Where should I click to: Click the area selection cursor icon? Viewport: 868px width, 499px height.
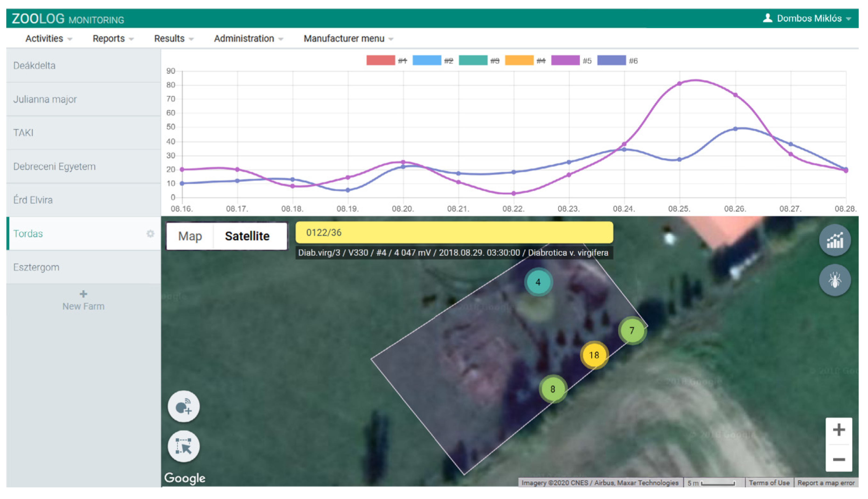[x=184, y=446]
